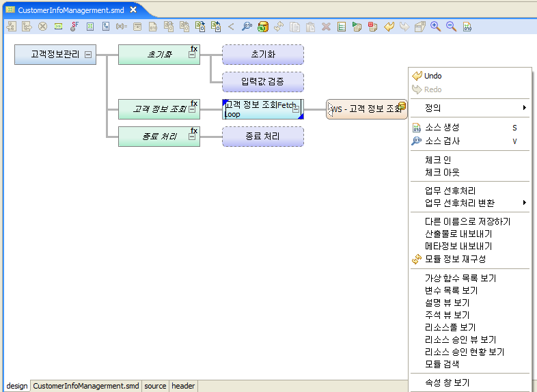The height and width of the screenshot is (392, 537).
Task: Select Undo in the context menu
Action: point(432,76)
